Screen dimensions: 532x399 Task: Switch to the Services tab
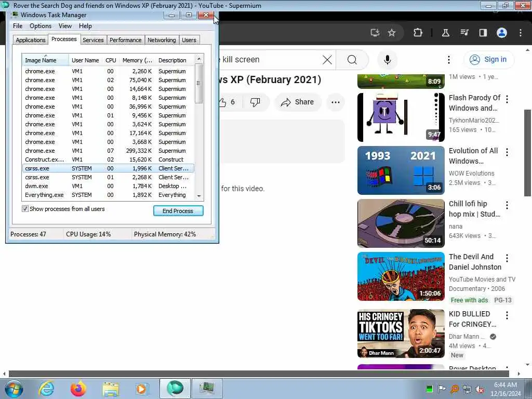click(93, 40)
